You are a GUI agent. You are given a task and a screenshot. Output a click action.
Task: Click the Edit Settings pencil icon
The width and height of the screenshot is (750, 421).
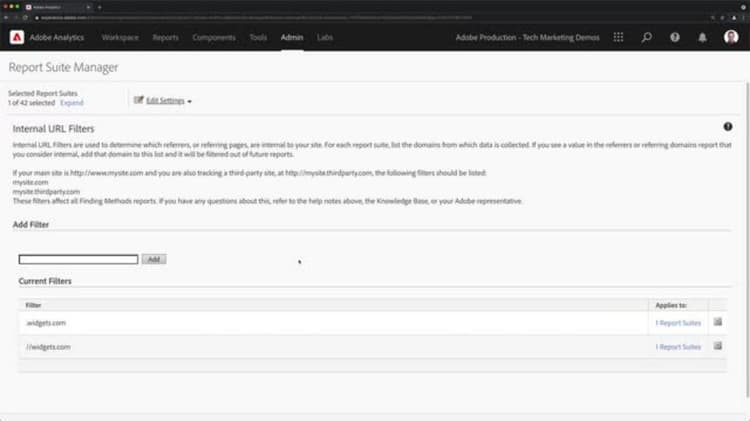(139, 100)
